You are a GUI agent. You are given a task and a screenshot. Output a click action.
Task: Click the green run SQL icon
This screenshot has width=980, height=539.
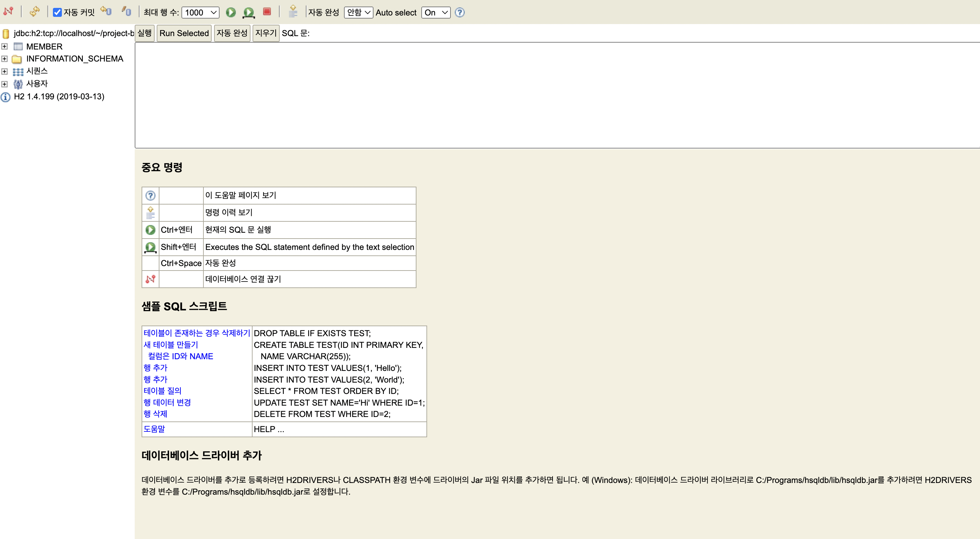(x=231, y=13)
